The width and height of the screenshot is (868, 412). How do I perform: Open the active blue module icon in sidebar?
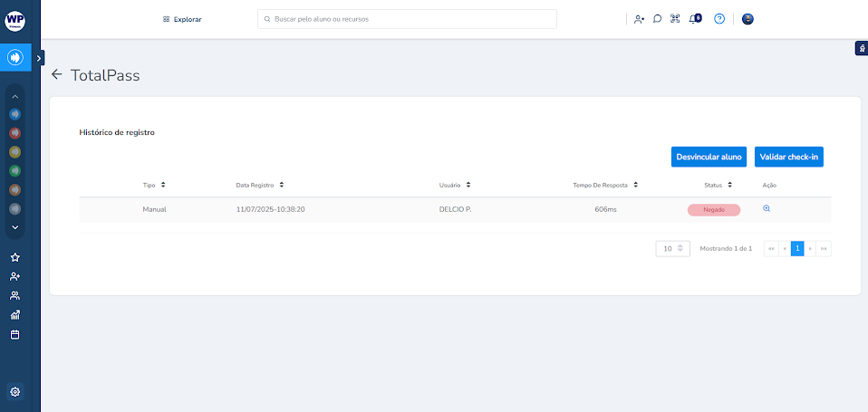coord(15,57)
